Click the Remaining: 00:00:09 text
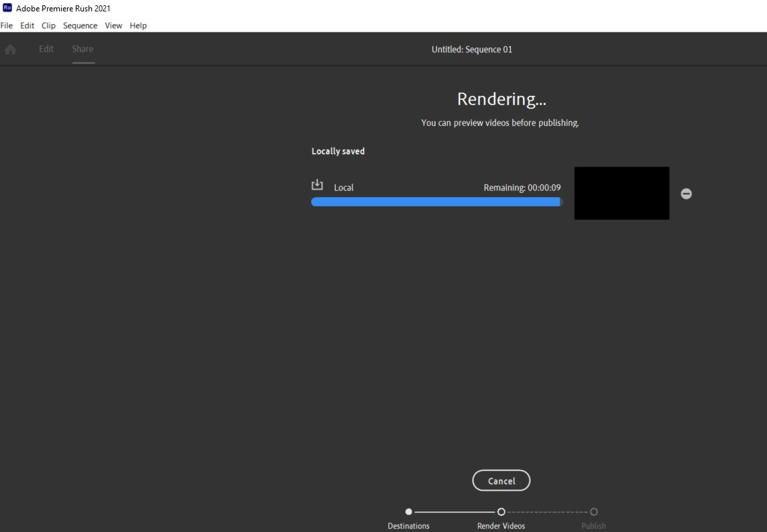The height and width of the screenshot is (532, 767). coord(522,188)
